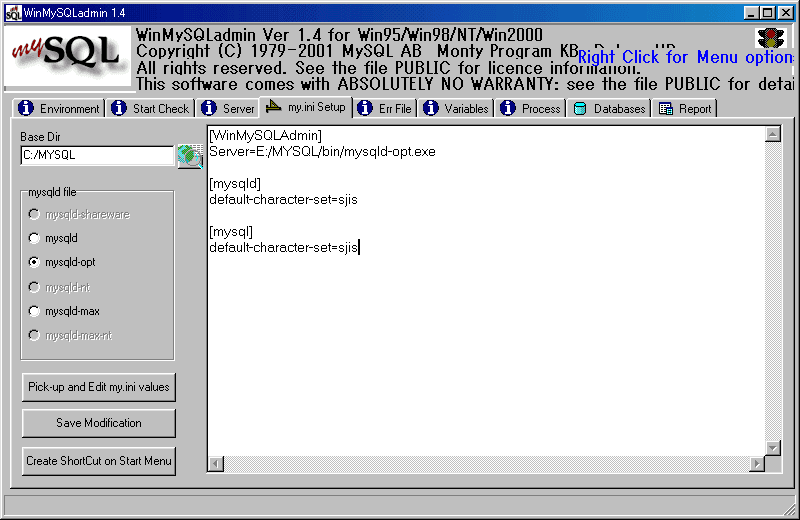Click Create ShortCut on Start Menu
The image size is (800, 520).
pyautogui.click(x=99, y=461)
